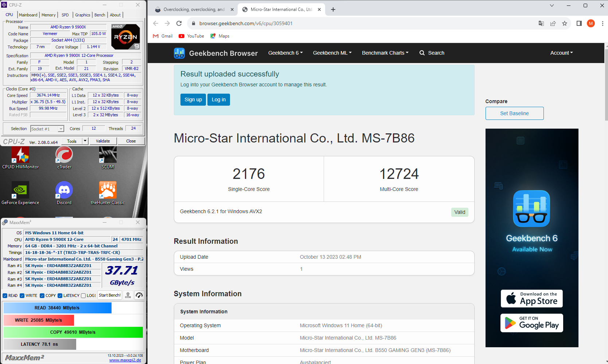The height and width of the screenshot is (364, 608).
Task: Click the Validate button in CPU-Z
Action: pos(103,141)
